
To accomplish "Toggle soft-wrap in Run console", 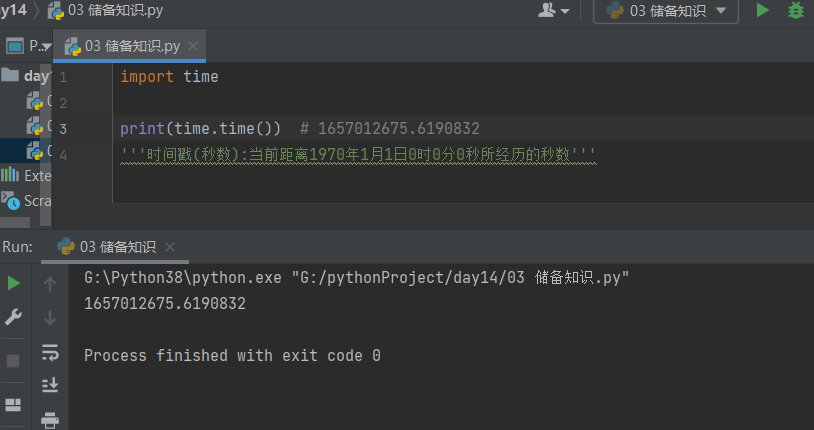I will (x=50, y=352).
